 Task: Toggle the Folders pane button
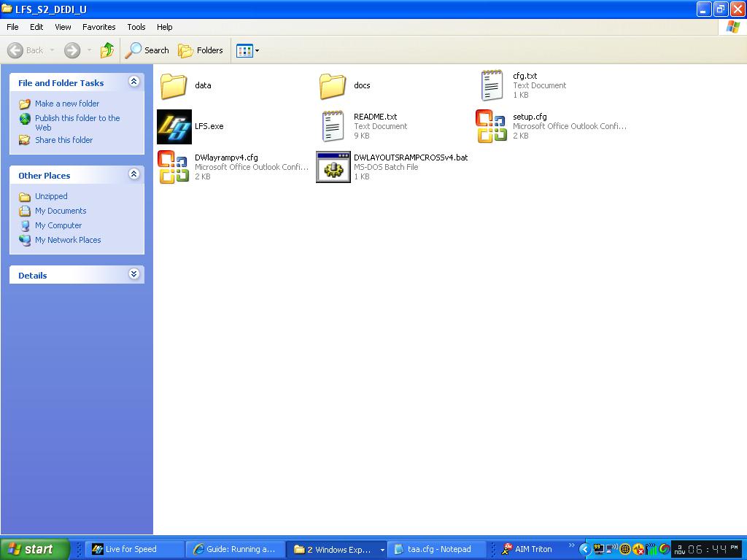201,50
